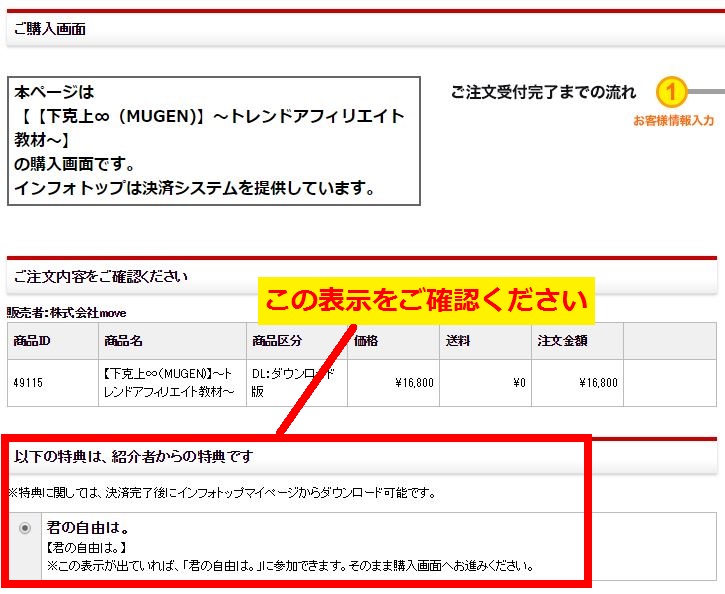Screen dimensions: 725x594
Task: Click the 商品名 column header
Action: (172, 341)
